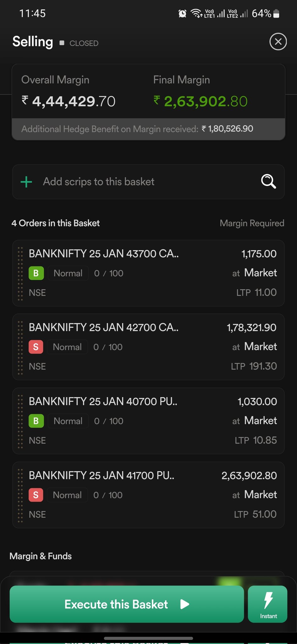Viewport: 297px width, 644px height.
Task: Open scrip search with magnifier icon
Action: coord(269,181)
